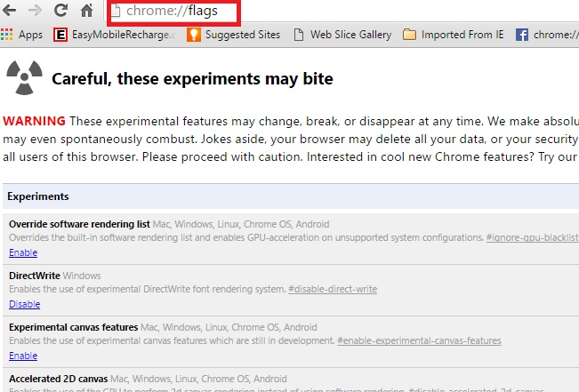Viewport: 579px width, 392px height.
Task: Reload the chrome://flags page
Action: [x=60, y=12]
